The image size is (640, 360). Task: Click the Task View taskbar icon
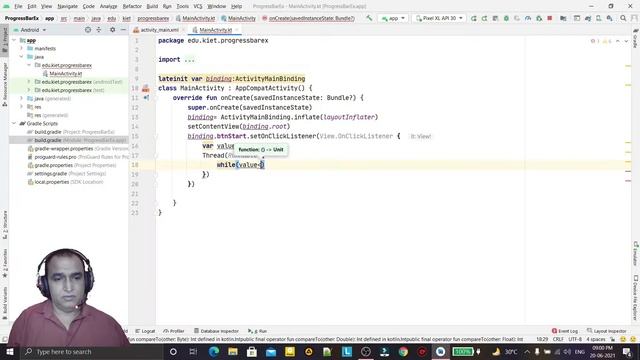pos(193,351)
